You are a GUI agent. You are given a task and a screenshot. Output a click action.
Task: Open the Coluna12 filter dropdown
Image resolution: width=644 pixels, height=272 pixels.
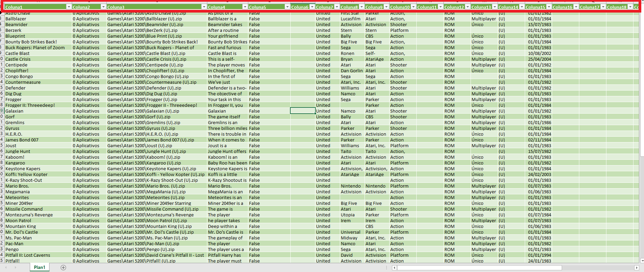click(468, 7)
